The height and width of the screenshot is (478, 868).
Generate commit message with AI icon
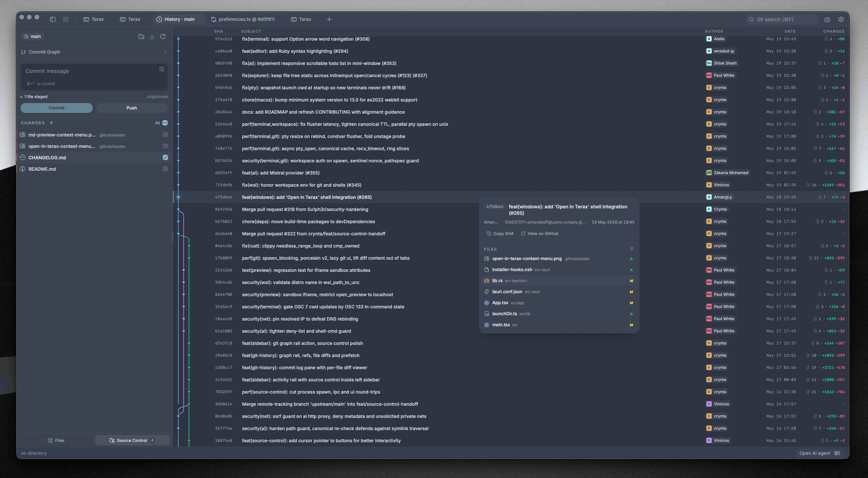click(161, 69)
